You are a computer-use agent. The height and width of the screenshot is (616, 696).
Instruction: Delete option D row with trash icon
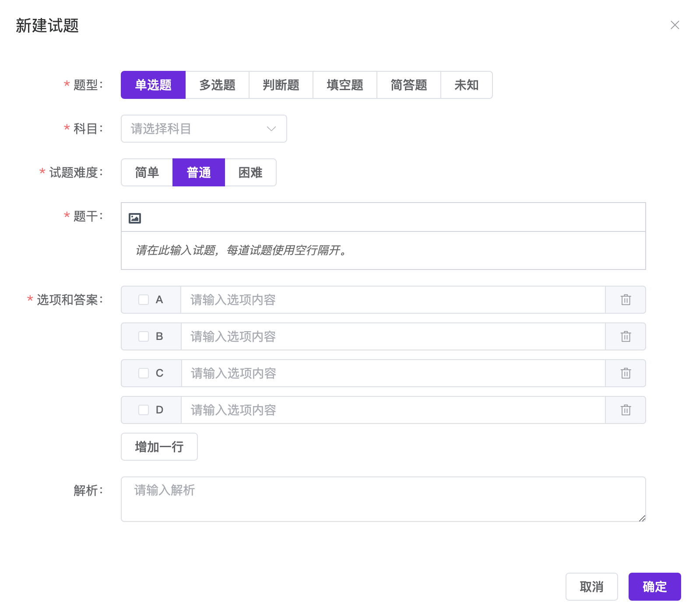(x=626, y=410)
